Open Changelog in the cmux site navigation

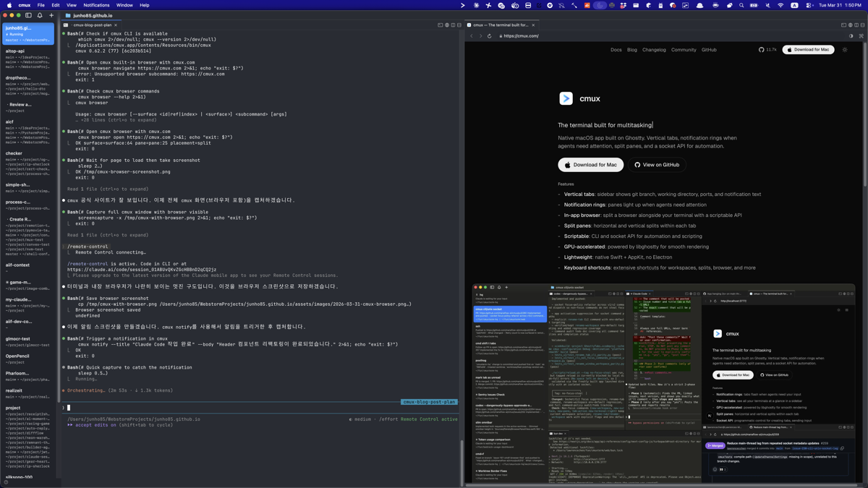coord(654,50)
